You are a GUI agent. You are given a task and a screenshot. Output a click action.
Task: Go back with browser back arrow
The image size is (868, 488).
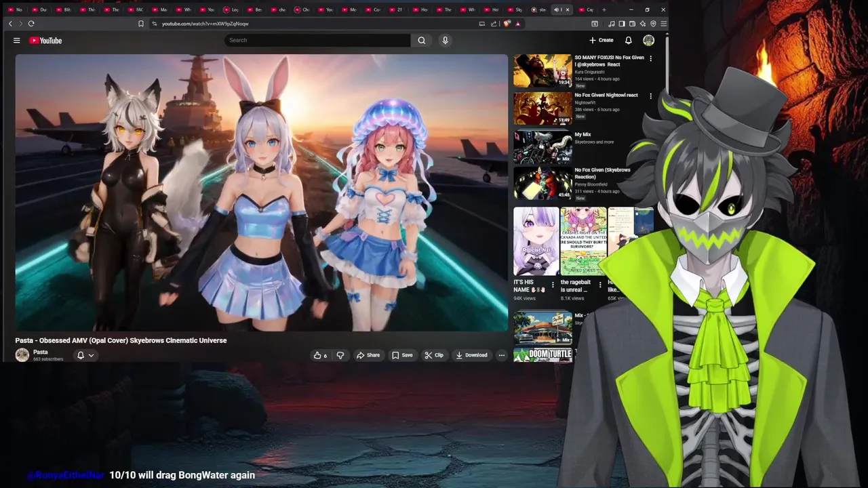pos(10,24)
